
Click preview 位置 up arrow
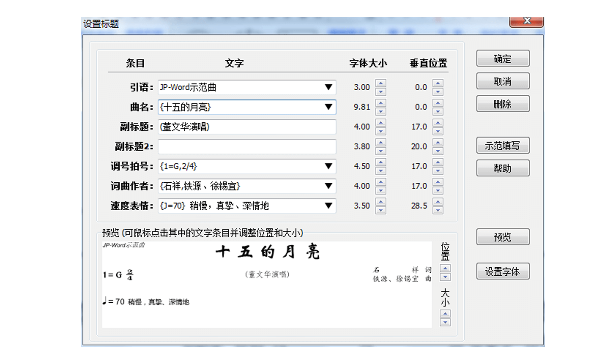point(445,269)
